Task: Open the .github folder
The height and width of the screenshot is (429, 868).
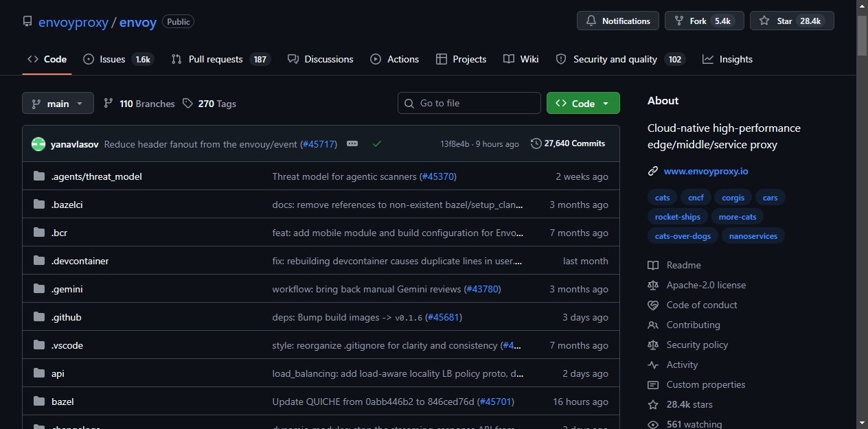Action: 67,317
